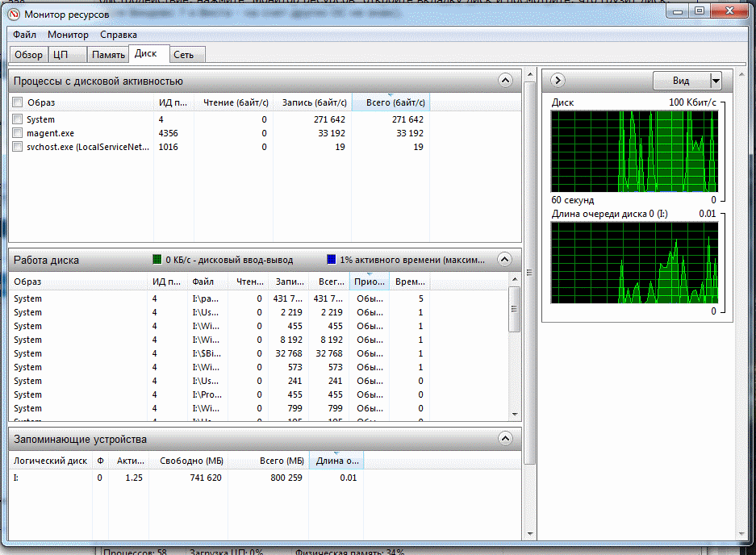
Task: Select disk row with file I:\Pro...
Action: click(x=259, y=394)
